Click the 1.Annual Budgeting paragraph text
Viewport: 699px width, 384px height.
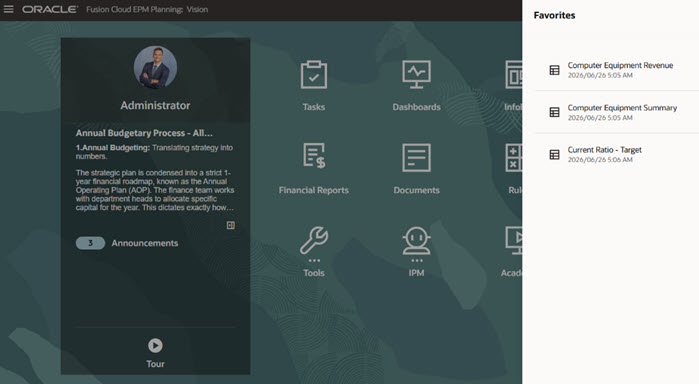[154, 152]
